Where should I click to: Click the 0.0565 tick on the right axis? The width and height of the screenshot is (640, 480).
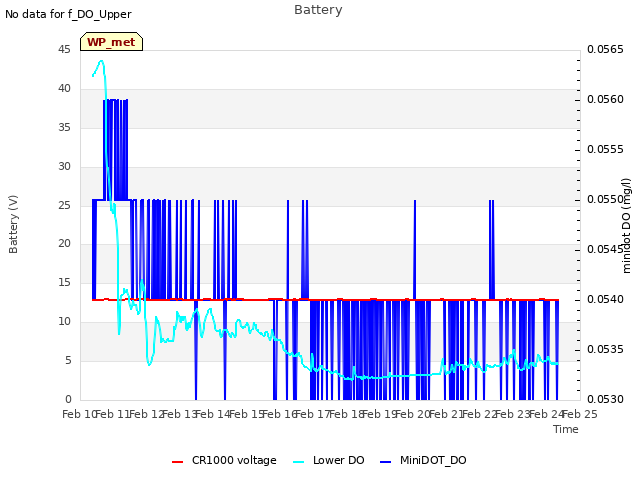tap(605, 50)
